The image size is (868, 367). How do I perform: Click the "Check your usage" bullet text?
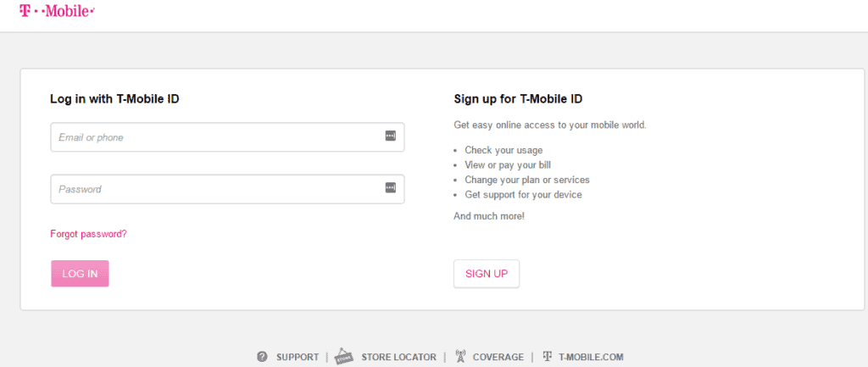point(504,150)
